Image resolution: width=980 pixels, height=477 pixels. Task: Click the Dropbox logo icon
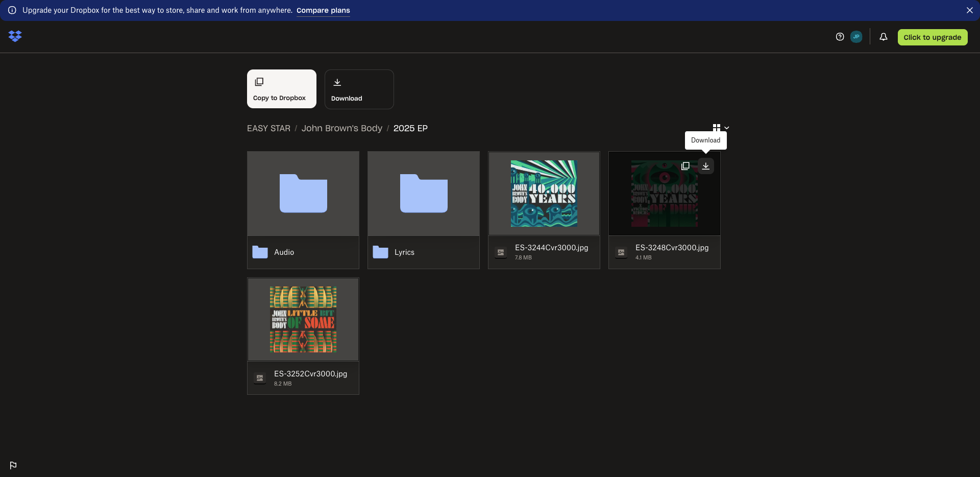tap(15, 36)
